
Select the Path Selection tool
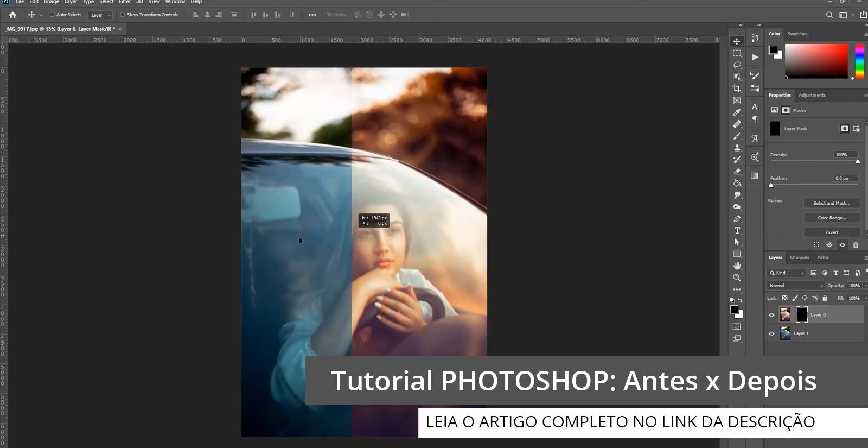[x=737, y=242]
